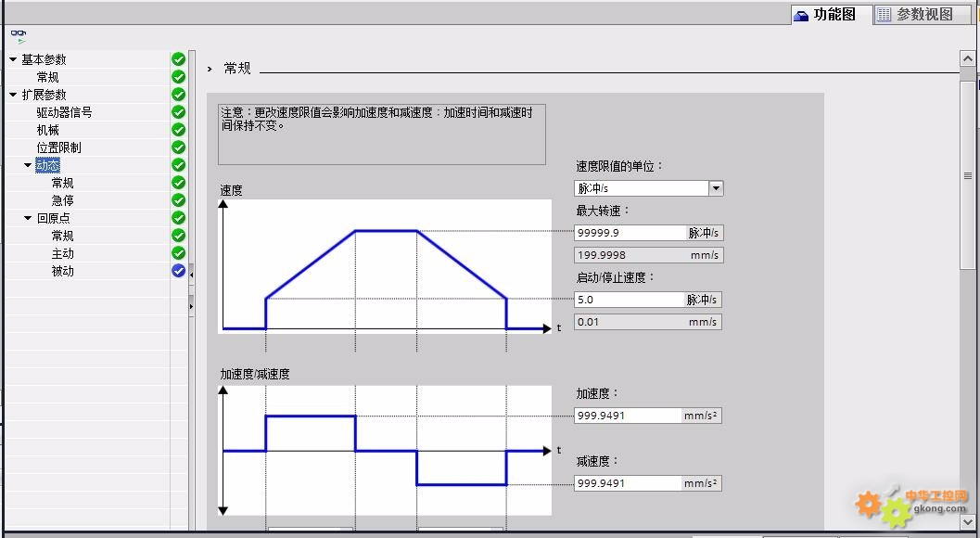The image size is (980, 538).
Task: Collapse the 回原点 tree branch
Action: [x=28, y=218]
